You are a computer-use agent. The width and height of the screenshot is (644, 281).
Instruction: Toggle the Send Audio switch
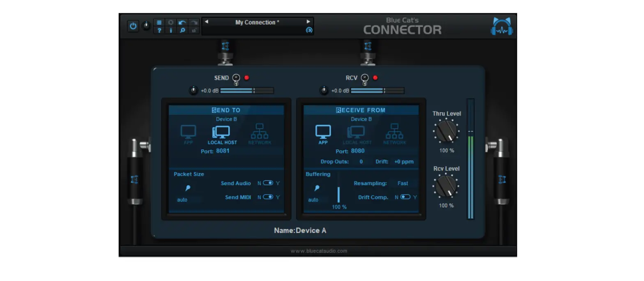click(268, 183)
